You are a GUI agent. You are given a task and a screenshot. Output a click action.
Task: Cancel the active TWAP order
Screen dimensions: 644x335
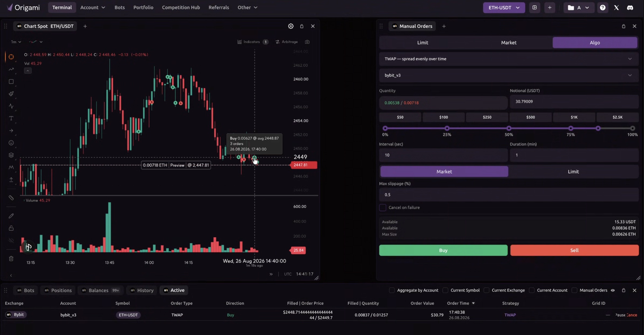tap(632, 315)
